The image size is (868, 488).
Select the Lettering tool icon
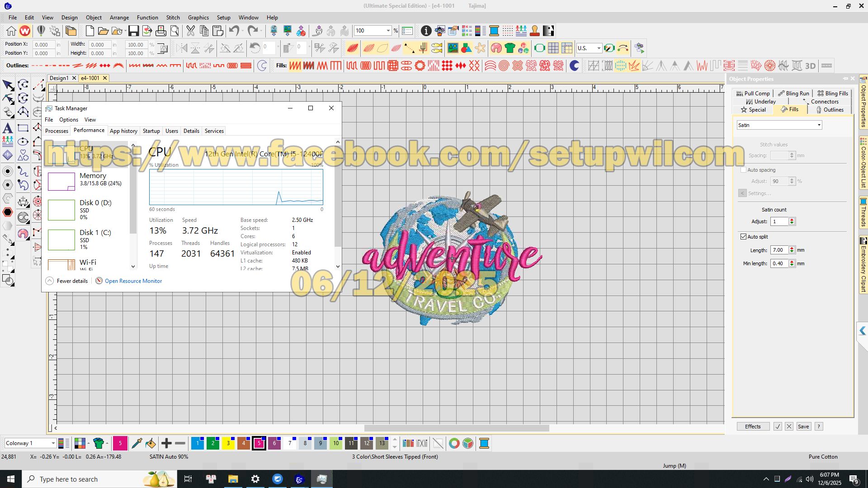[8, 128]
